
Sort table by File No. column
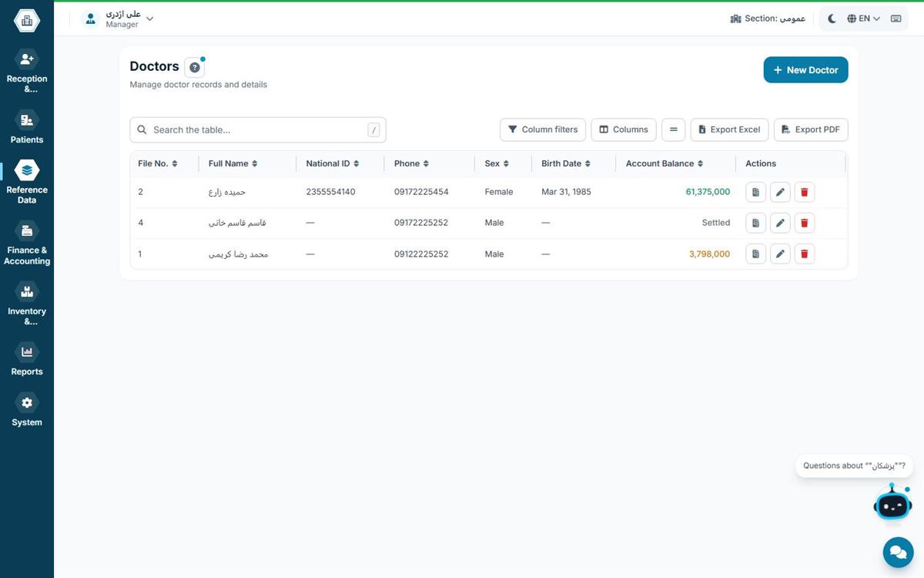158,163
